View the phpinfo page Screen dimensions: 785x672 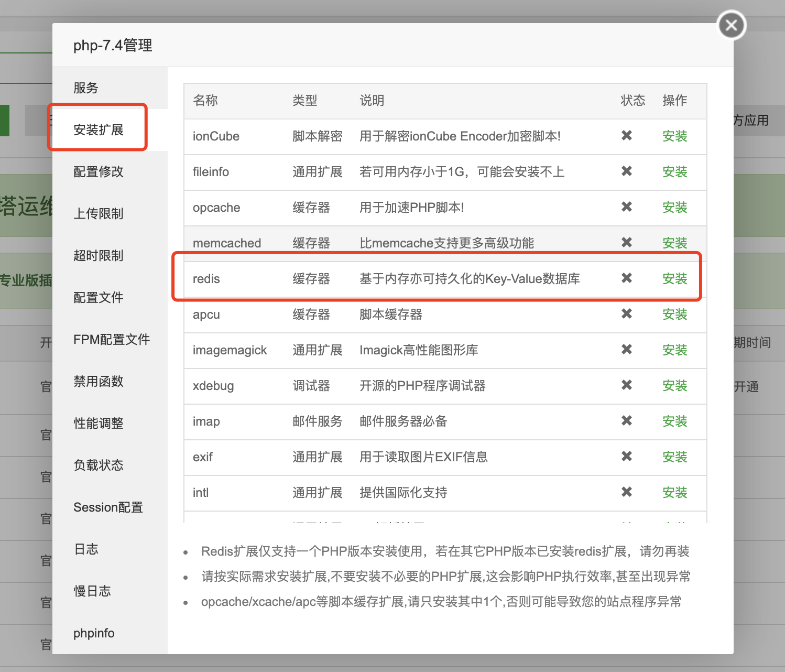[x=94, y=633]
